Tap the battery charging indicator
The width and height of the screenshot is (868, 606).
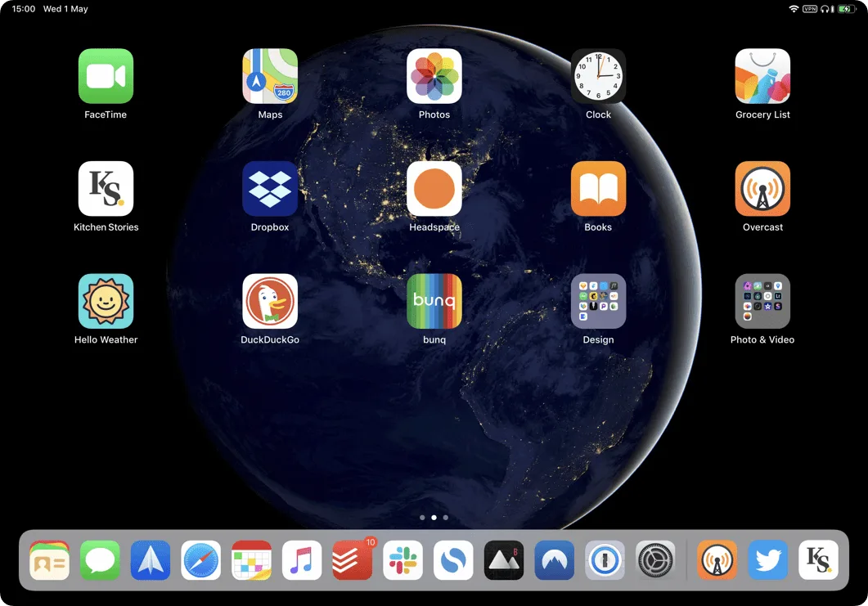[847, 9]
